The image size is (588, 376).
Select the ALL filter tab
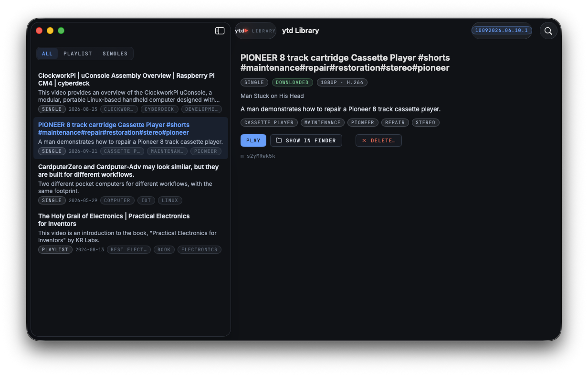click(47, 54)
